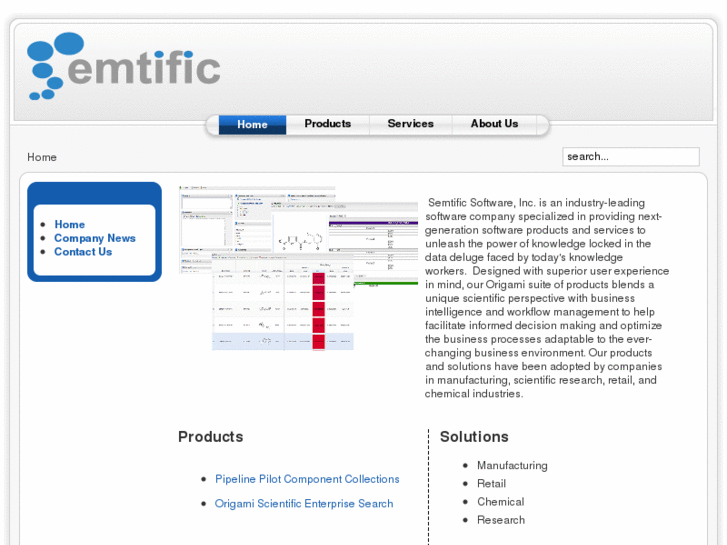Click the product screenshots collage image

pyautogui.click(x=299, y=268)
